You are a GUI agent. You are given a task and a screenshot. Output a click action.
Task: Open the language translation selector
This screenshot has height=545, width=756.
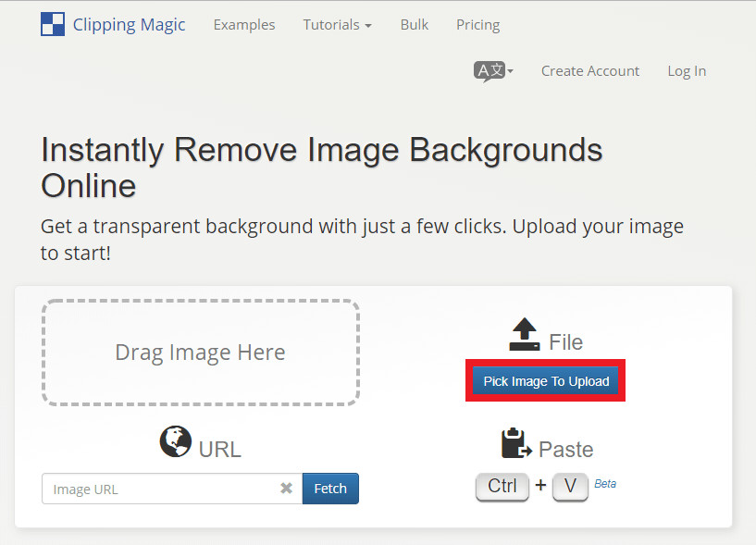point(493,71)
